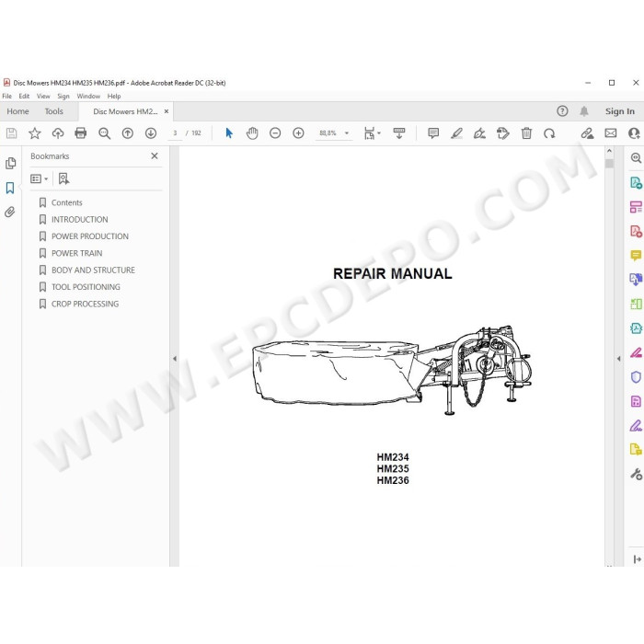Open the View menu
The width and height of the screenshot is (644, 644).
point(43,96)
